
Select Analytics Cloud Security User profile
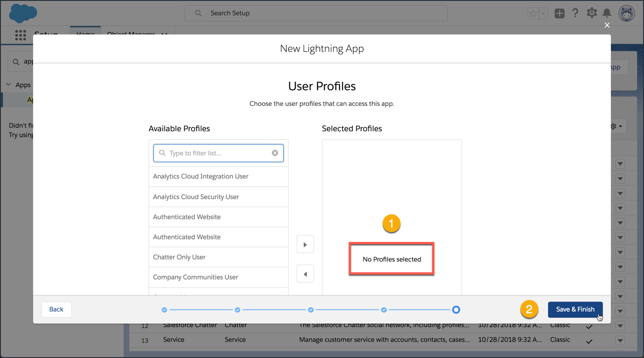coord(219,197)
